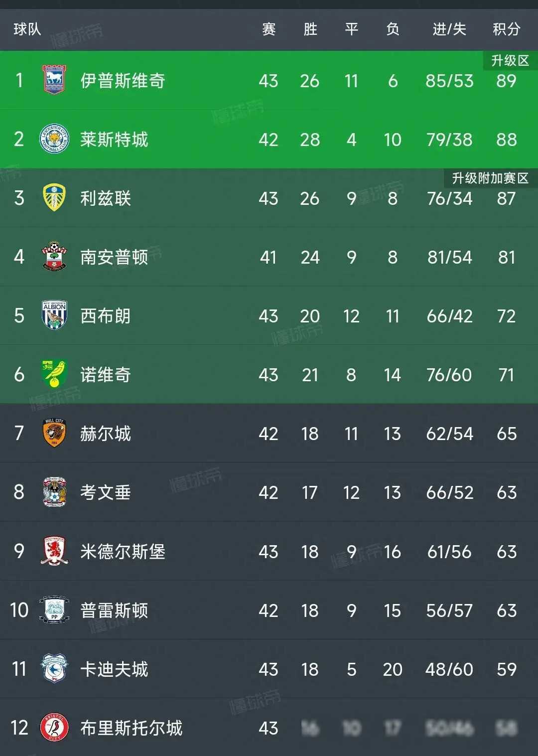Sort table by 积分 column header
Viewport: 538px width, 756px height.
507,29
